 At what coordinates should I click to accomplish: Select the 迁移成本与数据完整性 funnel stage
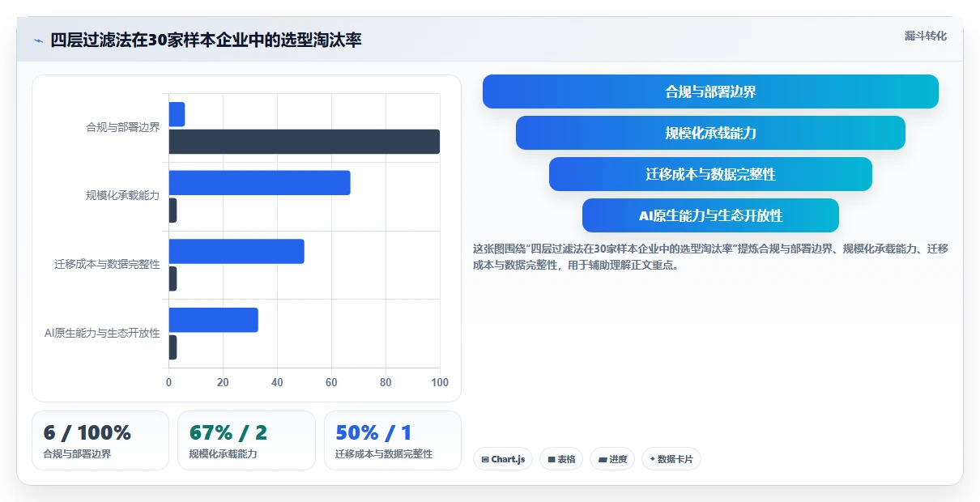click(710, 174)
